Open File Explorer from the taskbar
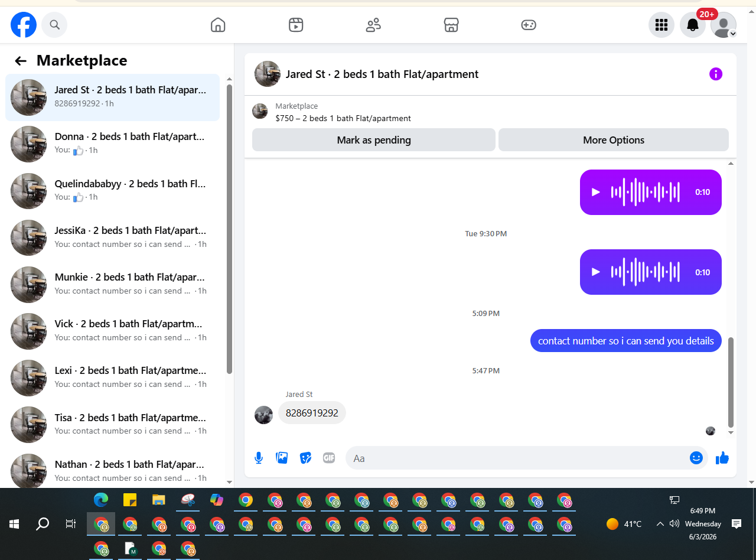 coord(158,500)
